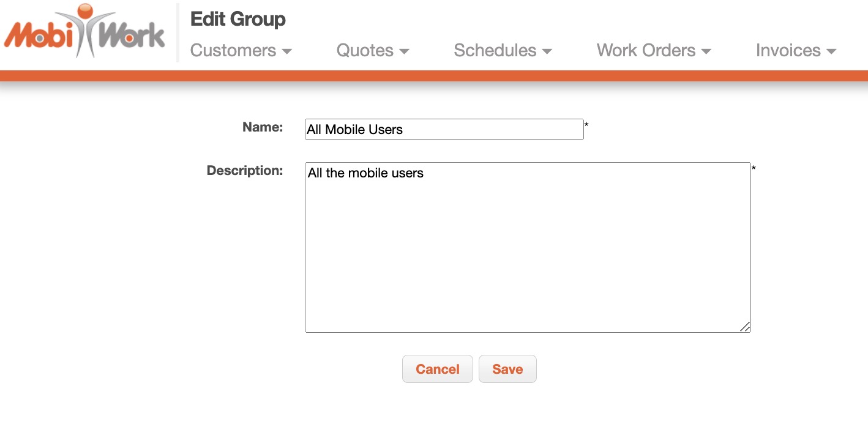The height and width of the screenshot is (438, 868).
Task: Click the MobiWork logo
Action: (x=84, y=32)
